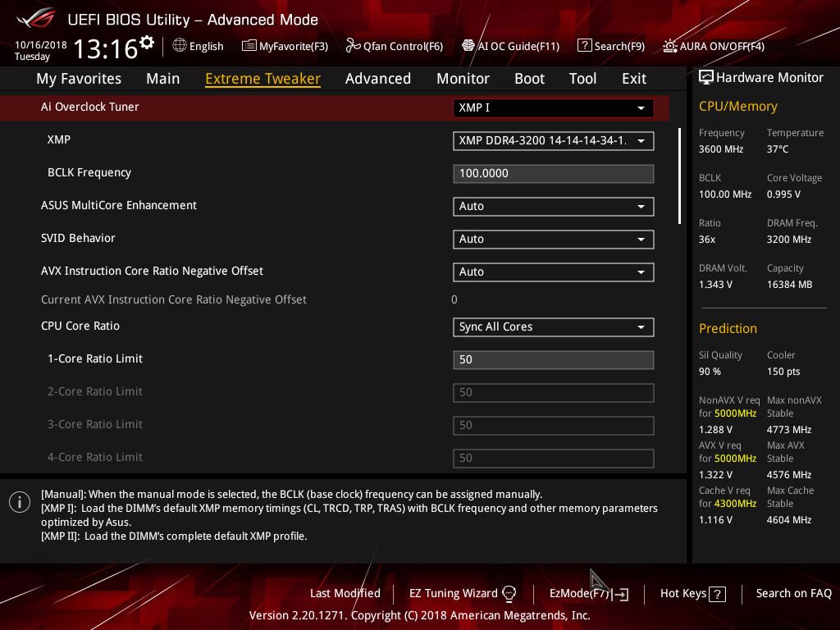Open the clock settings gear icon
Viewport: 840px width, 630px height.
[147, 42]
